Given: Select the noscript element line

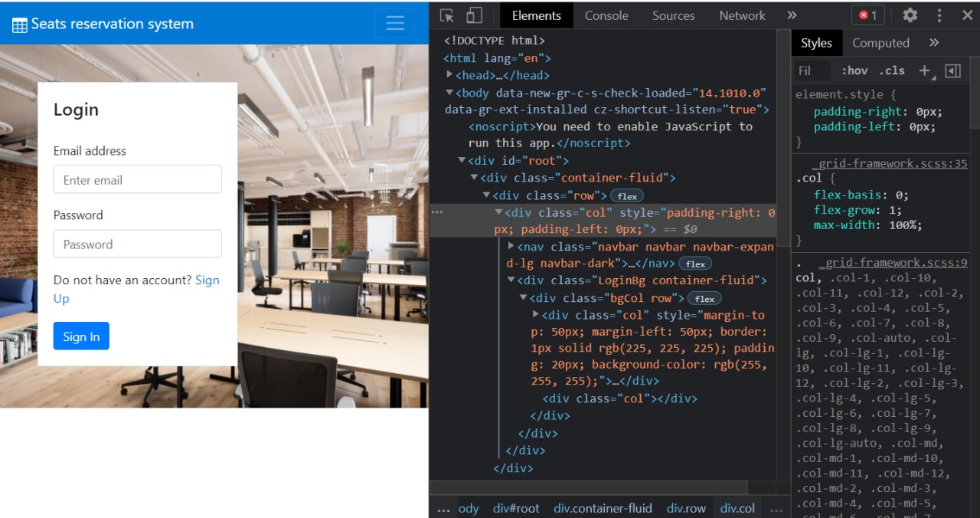Looking at the screenshot, I should pos(611,135).
